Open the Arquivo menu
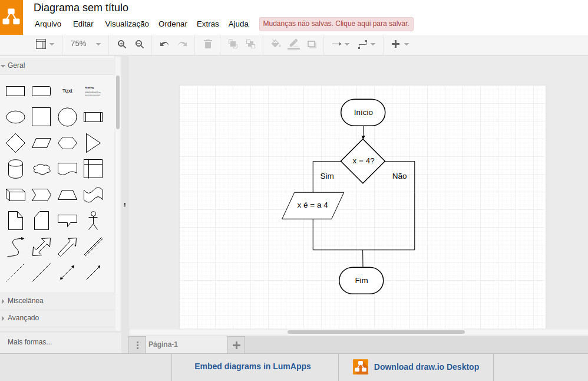Viewport: 588px width, 381px height. [x=48, y=24]
